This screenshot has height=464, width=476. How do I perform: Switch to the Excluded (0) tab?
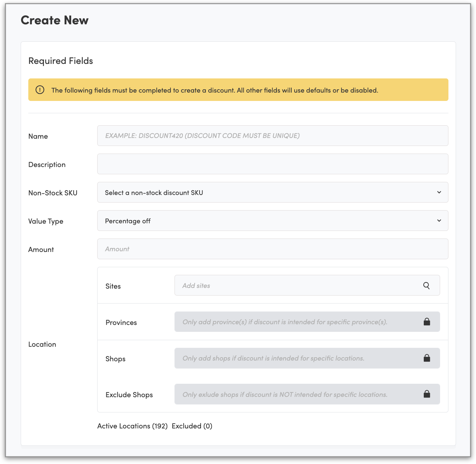pos(192,426)
